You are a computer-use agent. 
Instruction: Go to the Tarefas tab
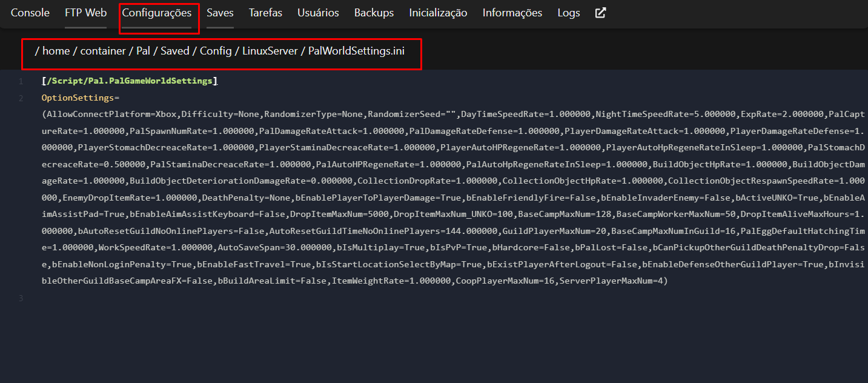click(265, 13)
